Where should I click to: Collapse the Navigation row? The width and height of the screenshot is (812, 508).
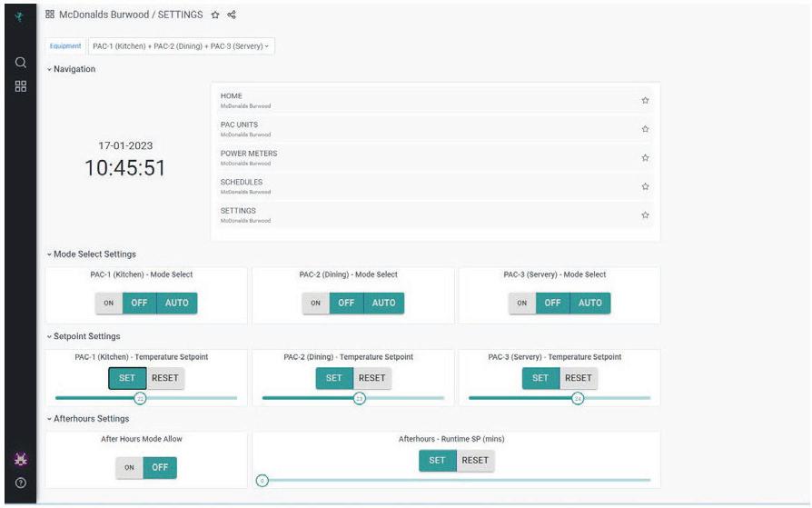coord(72,69)
